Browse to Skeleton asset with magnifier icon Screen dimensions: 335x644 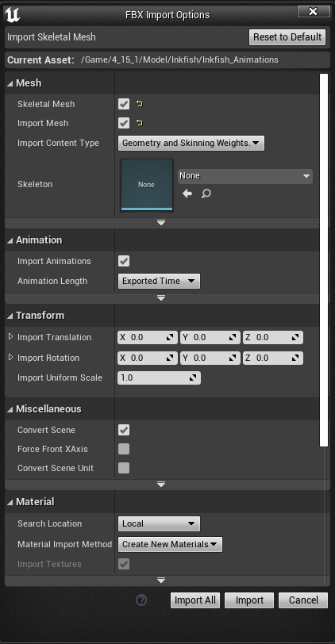[206, 194]
